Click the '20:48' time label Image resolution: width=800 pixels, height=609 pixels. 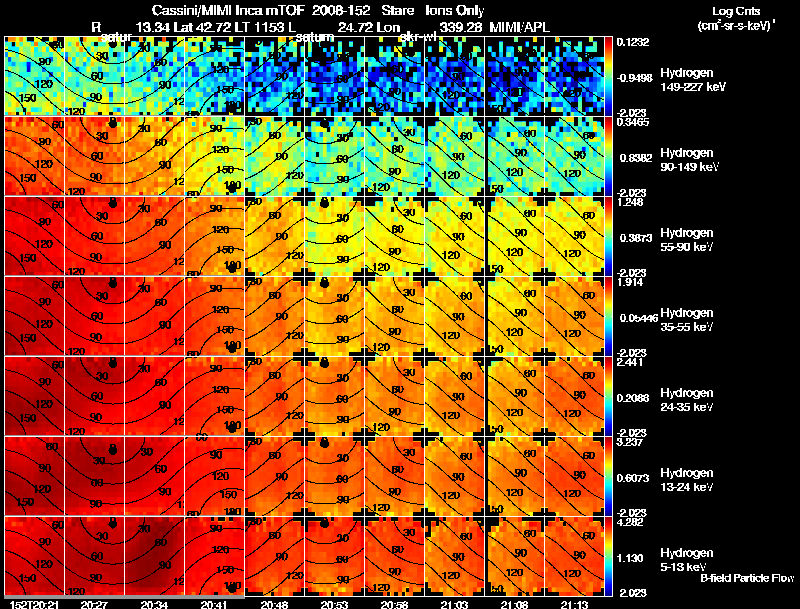(x=274, y=604)
